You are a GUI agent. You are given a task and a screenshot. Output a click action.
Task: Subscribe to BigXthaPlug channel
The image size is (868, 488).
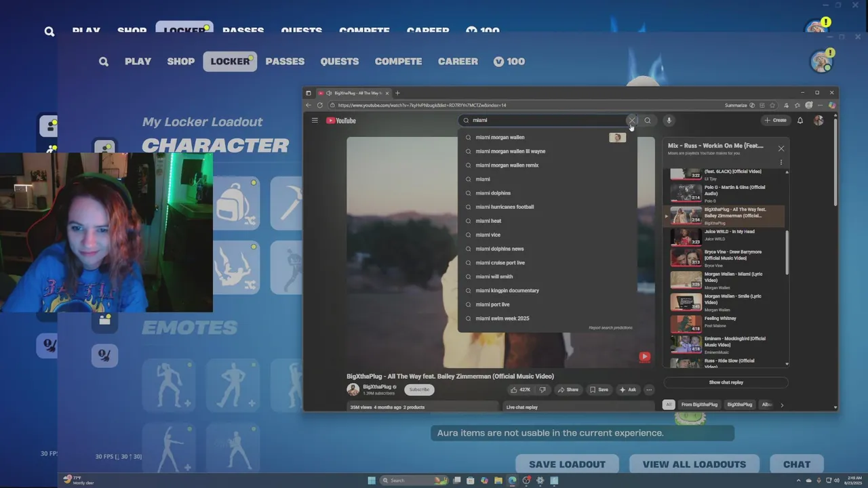[x=419, y=390]
